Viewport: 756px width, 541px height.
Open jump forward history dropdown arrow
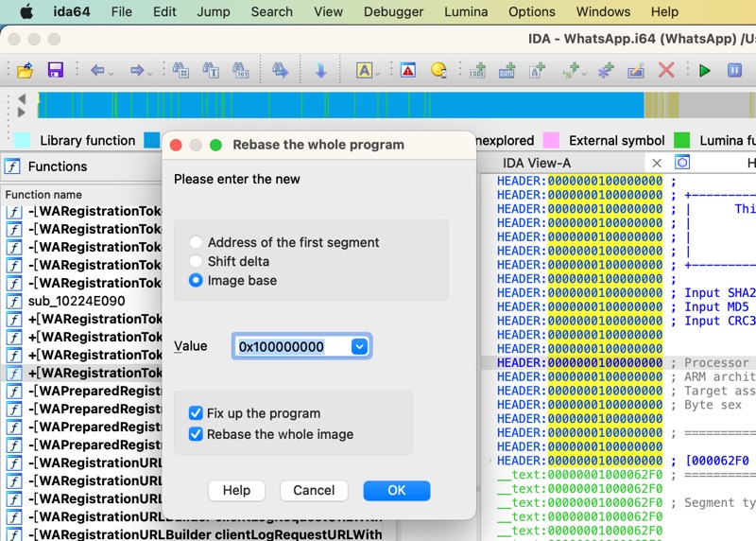click(150, 74)
